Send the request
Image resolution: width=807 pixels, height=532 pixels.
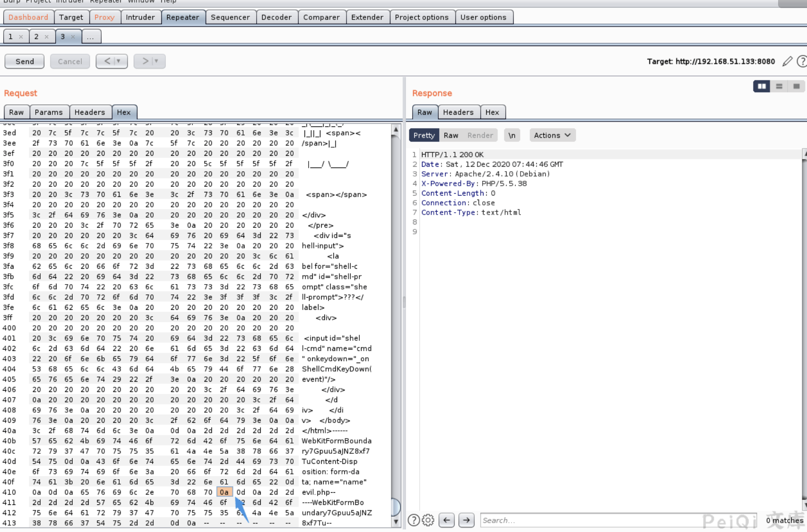(24, 61)
